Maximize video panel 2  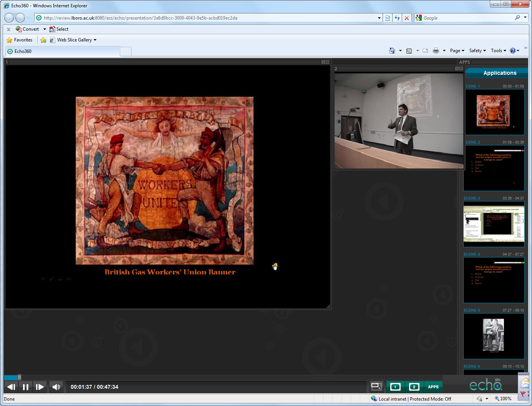click(x=457, y=69)
